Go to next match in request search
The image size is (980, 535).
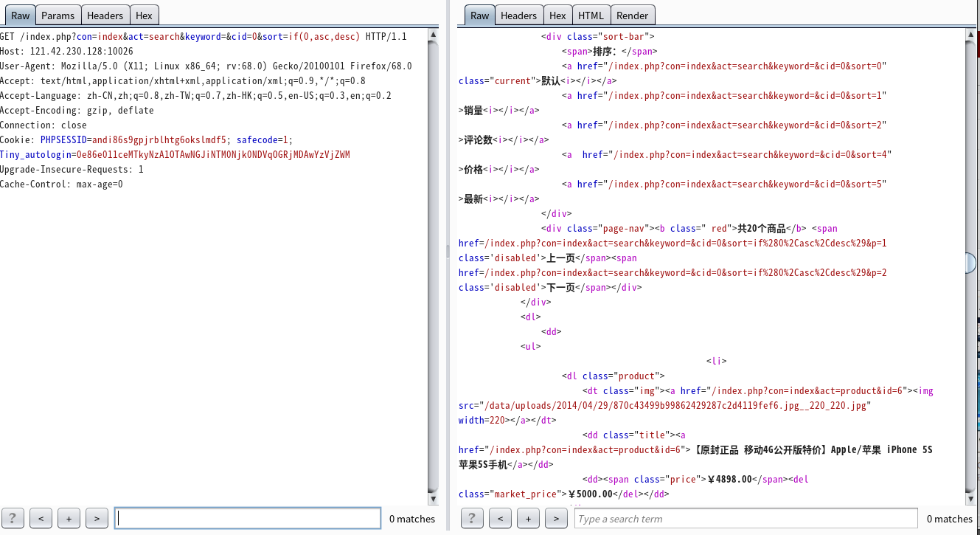pyautogui.click(x=97, y=519)
